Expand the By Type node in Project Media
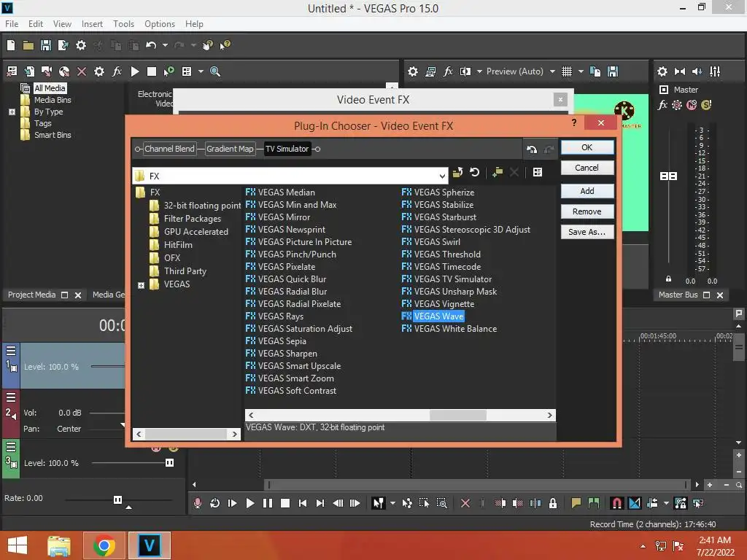 click(x=12, y=112)
